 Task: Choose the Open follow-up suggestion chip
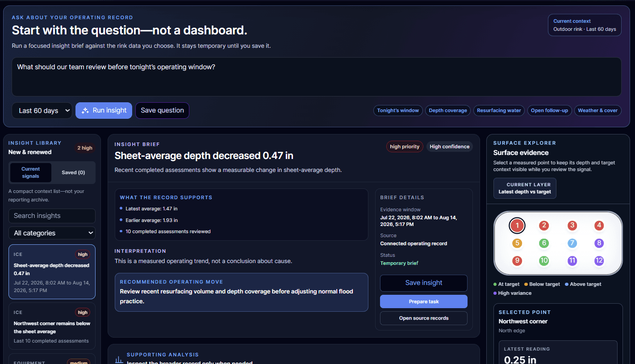(549, 110)
